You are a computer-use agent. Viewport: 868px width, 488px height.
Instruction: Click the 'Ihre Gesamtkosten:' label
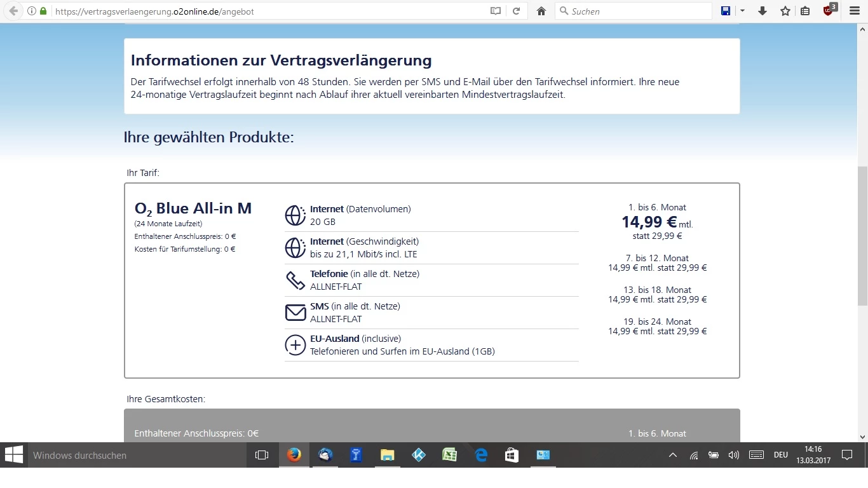click(x=166, y=399)
